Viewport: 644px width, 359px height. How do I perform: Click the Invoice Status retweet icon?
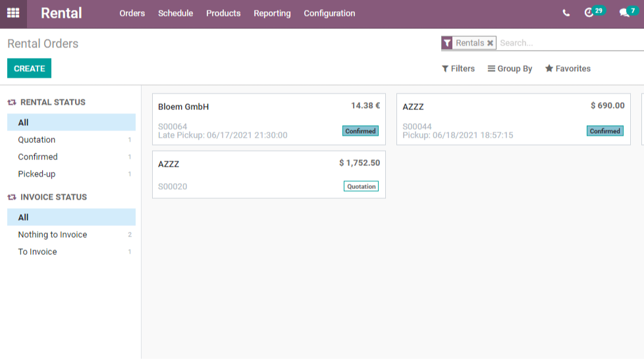(12, 197)
